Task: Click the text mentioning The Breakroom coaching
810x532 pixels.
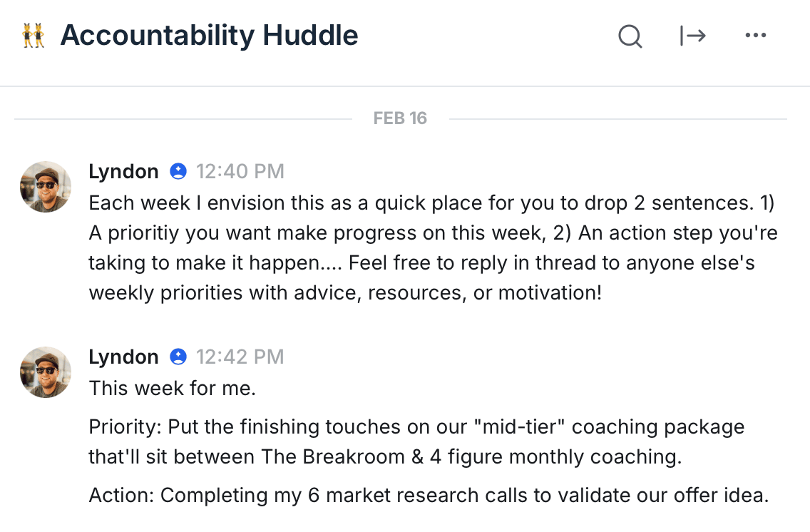Action: [385, 457]
